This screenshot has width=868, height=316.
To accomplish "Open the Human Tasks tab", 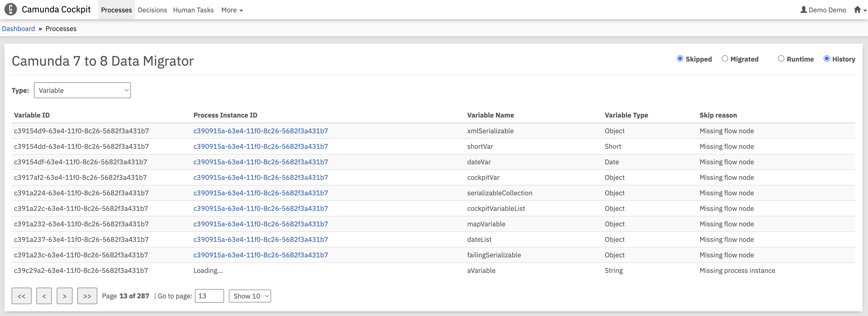I will [x=193, y=10].
